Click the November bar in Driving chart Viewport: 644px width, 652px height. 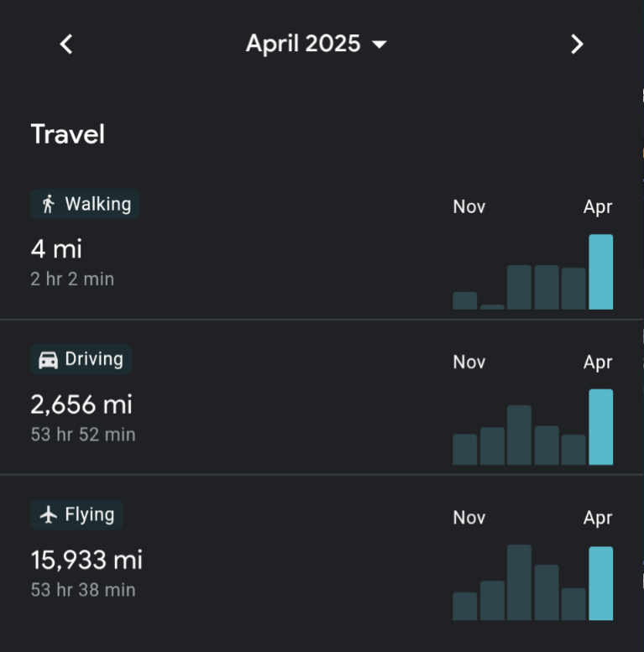(x=464, y=450)
